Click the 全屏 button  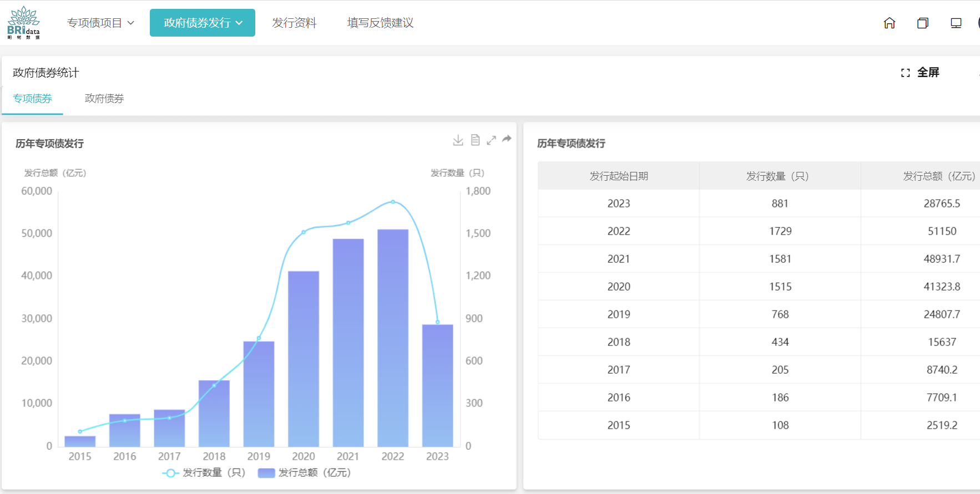coord(928,73)
